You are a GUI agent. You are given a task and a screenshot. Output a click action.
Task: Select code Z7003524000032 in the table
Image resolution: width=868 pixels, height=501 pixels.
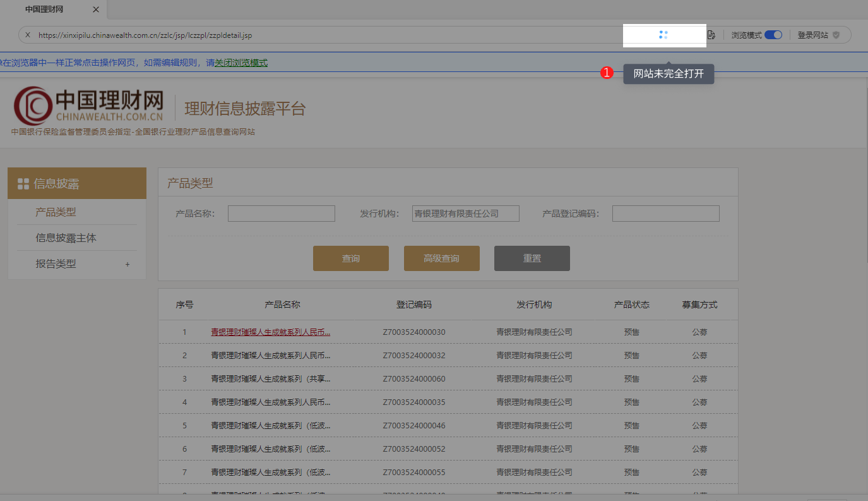click(x=414, y=355)
